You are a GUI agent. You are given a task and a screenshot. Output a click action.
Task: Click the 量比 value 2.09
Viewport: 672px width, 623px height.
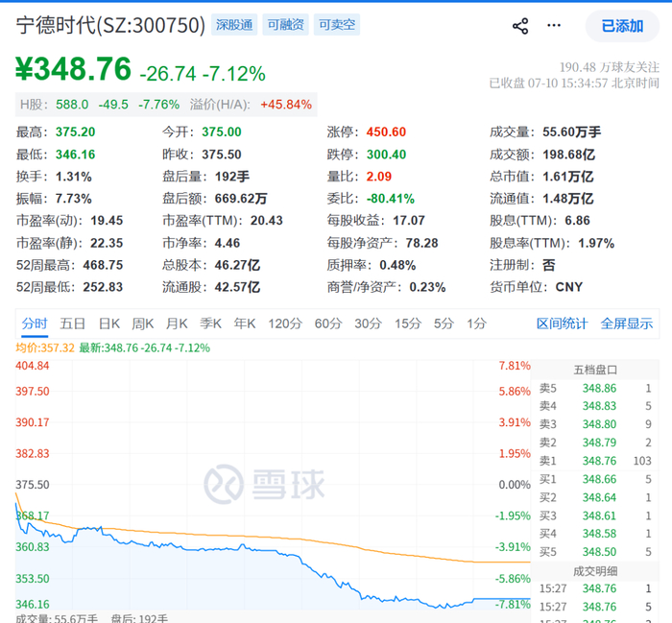point(379,177)
